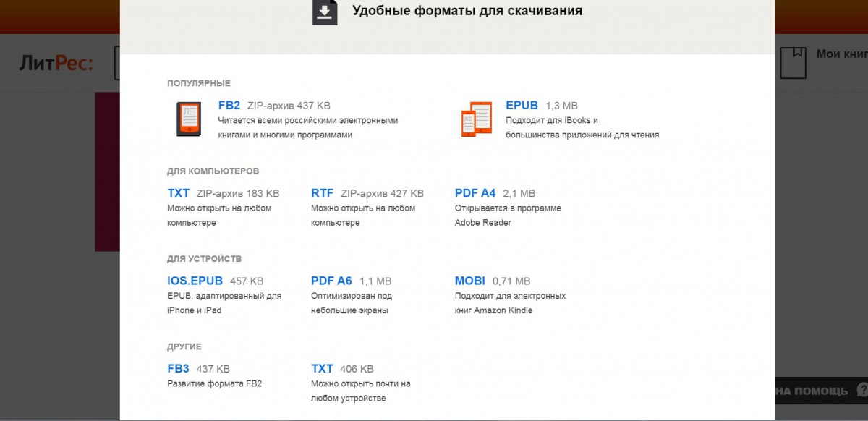Click the EPUB devices icon
The image size is (868, 421).
pos(477,119)
